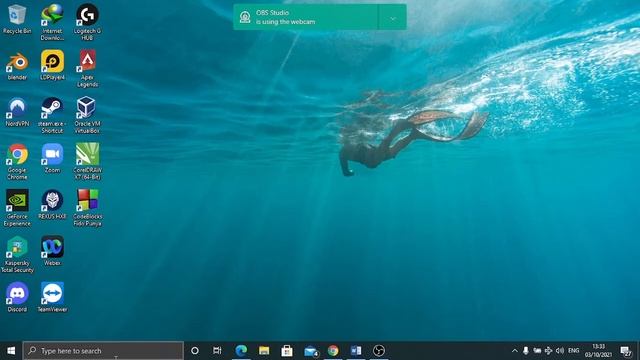Open File Explorer from taskbar
This screenshot has height=360, width=640.
[264, 351]
